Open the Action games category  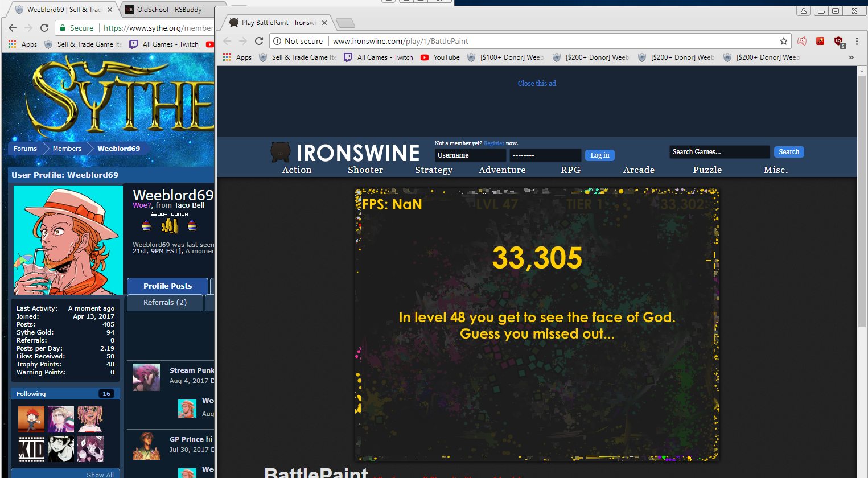coord(297,170)
